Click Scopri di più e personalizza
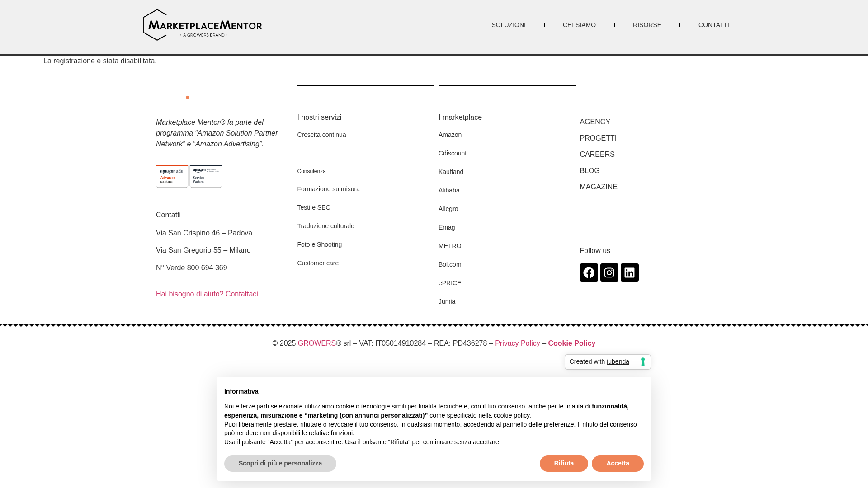The image size is (868, 488). click(x=280, y=464)
